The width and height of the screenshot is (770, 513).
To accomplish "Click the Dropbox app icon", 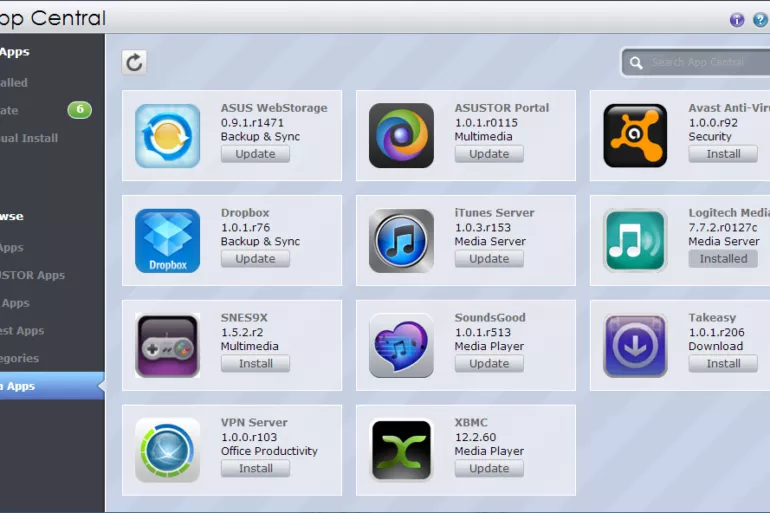I will coord(167,241).
